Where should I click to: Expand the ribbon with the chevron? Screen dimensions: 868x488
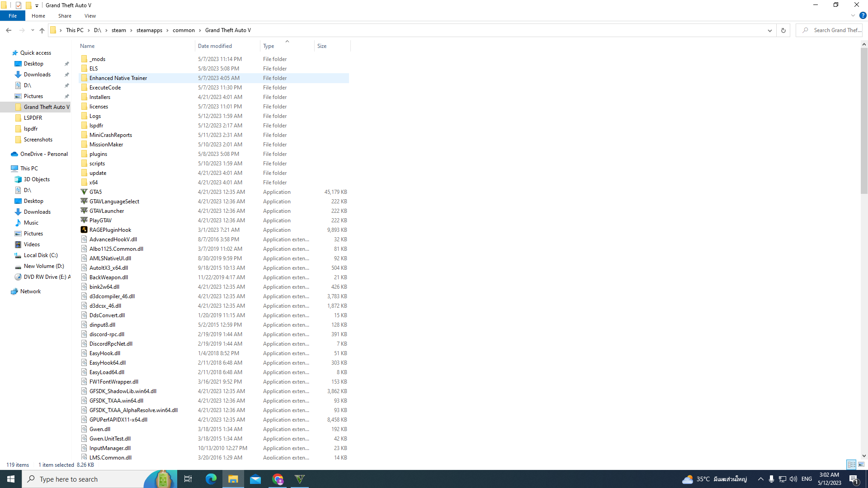coord(853,16)
